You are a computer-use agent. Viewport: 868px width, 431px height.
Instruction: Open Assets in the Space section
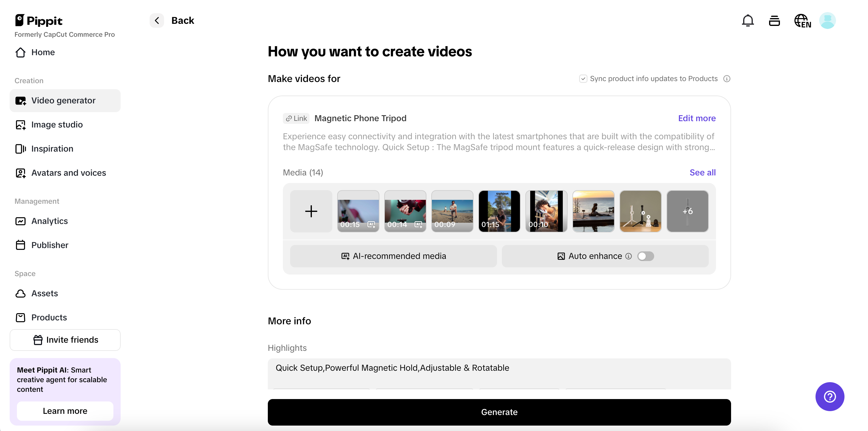pos(45,293)
